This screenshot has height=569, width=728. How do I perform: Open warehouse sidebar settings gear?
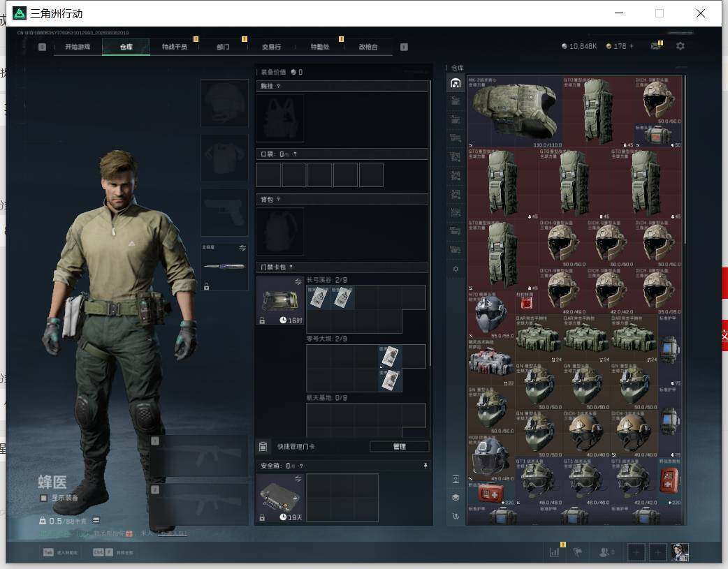[456, 269]
